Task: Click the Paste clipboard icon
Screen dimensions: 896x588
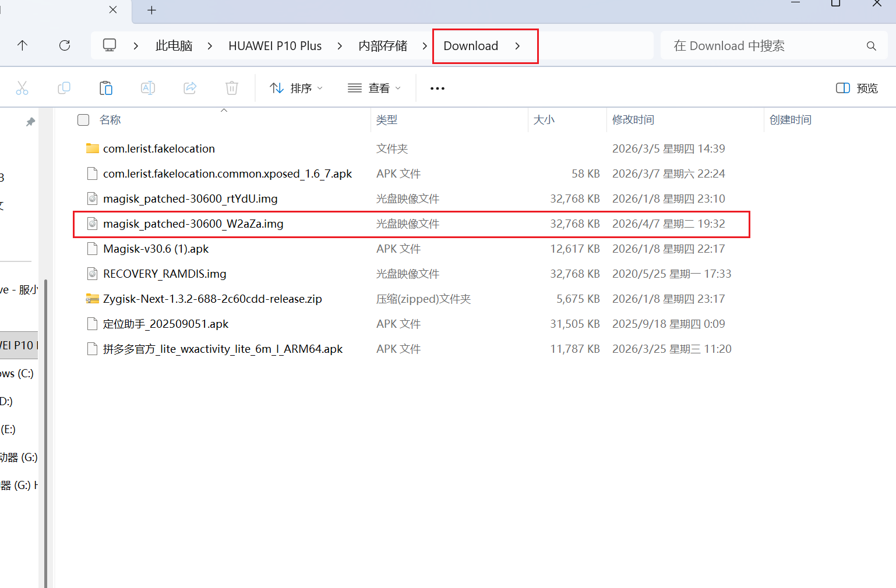Action: click(106, 88)
